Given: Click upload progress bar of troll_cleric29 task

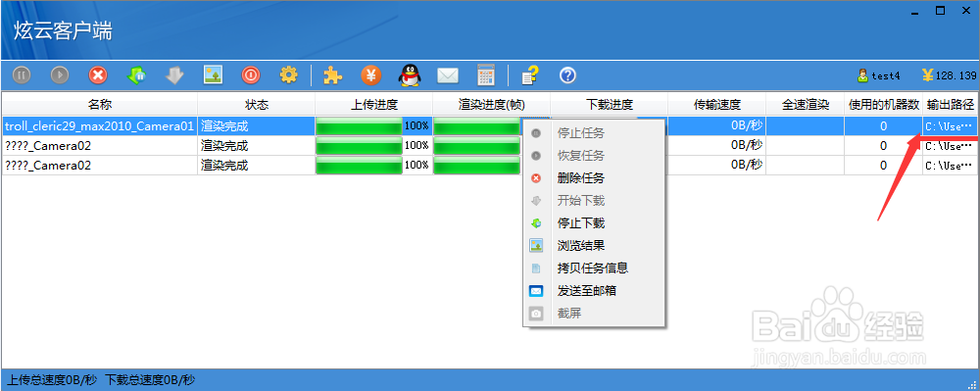Looking at the screenshot, I should pyautogui.click(x=359, y=125).
